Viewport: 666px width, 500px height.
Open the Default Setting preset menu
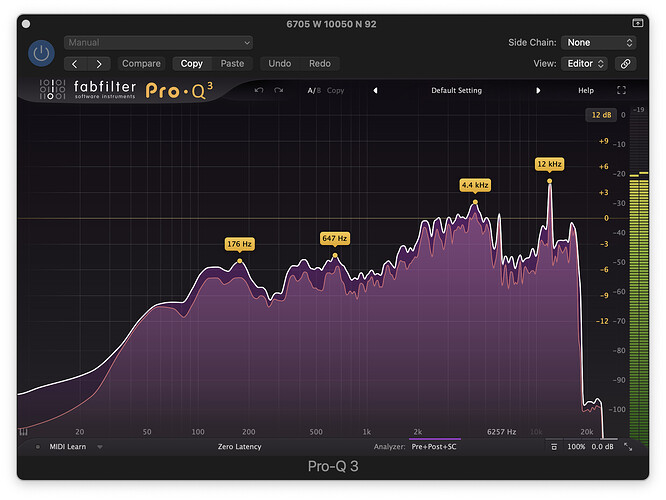point(456,90)
